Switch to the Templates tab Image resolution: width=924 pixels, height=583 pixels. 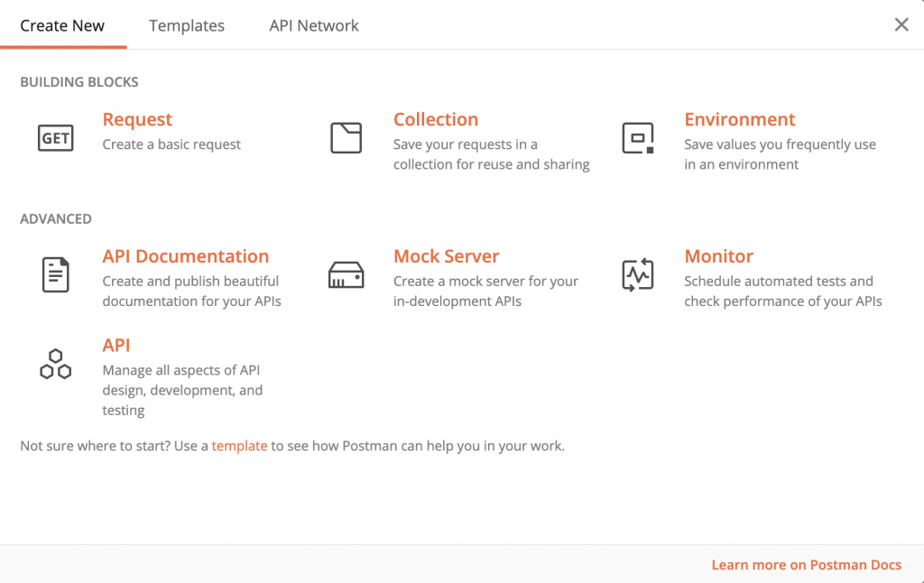186,25
